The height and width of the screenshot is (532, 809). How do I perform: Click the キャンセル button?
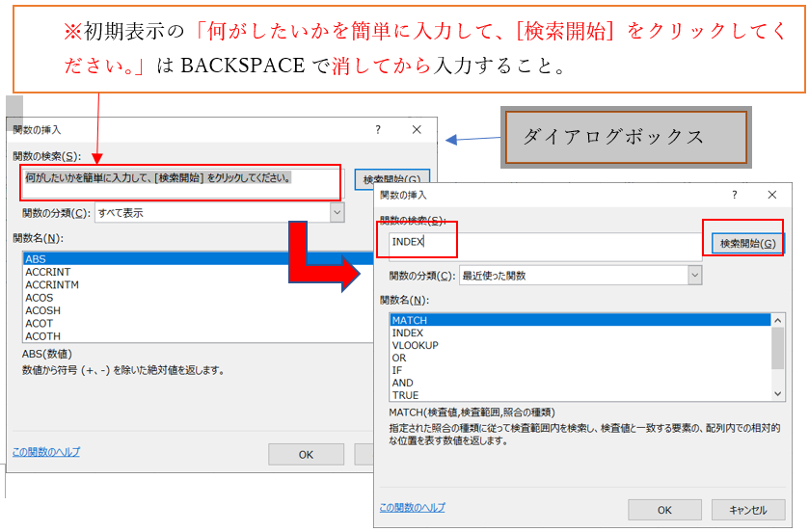[747, 510]
